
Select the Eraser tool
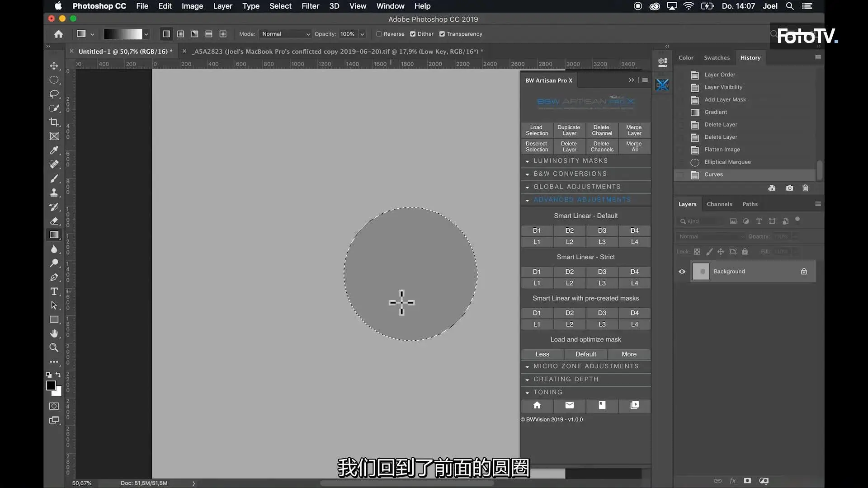[54, 221]
